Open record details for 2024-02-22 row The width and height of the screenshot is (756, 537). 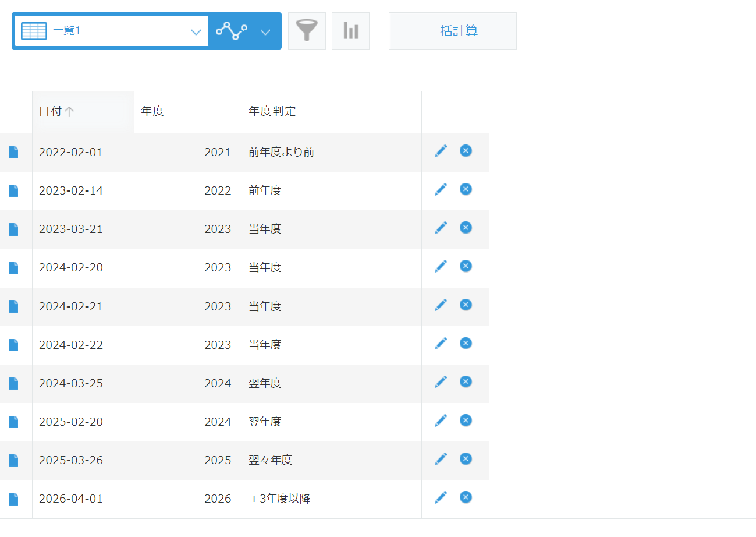13,345
